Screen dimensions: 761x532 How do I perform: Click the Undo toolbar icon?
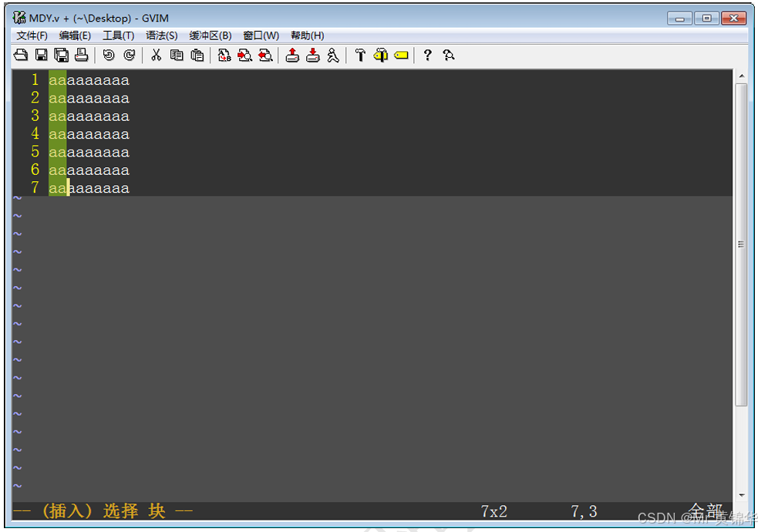109,56
